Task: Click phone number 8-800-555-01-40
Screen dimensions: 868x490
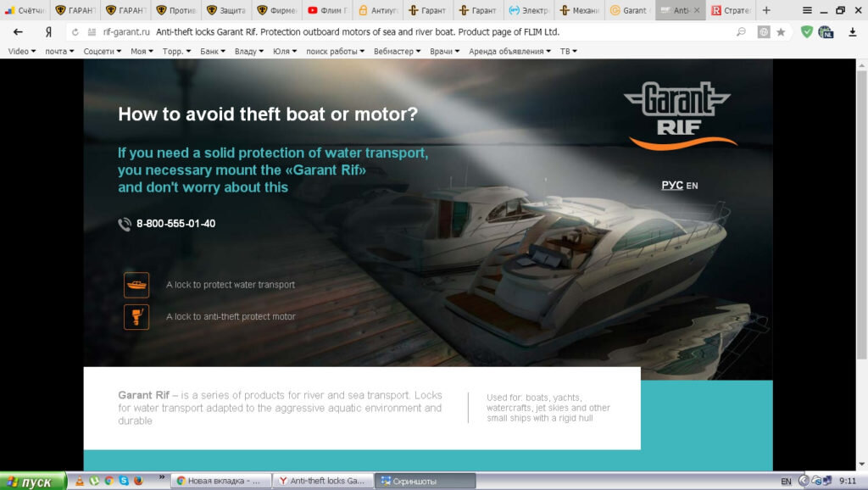Action: coord(176,224)
